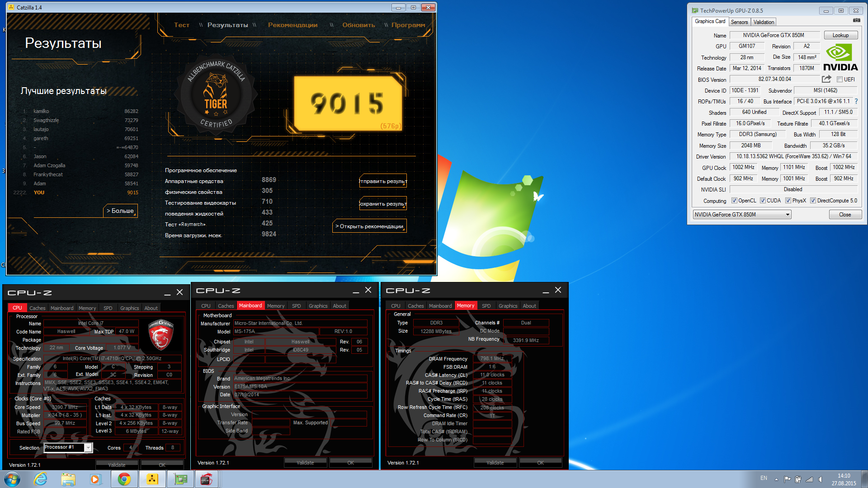Open About tab in left CPU-Z window
Image resolution: width=868 pixels, height=488 pixels.
151,308
